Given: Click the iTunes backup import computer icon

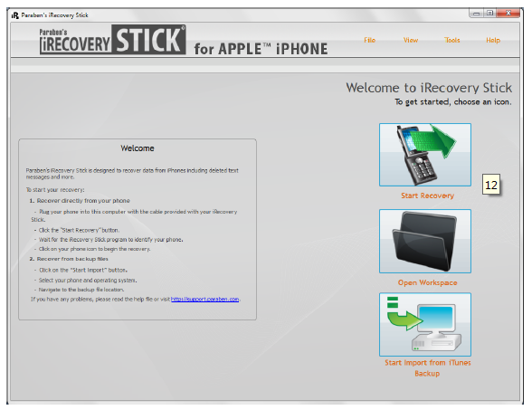Looking at the screenshot, I should pos(425,324).
